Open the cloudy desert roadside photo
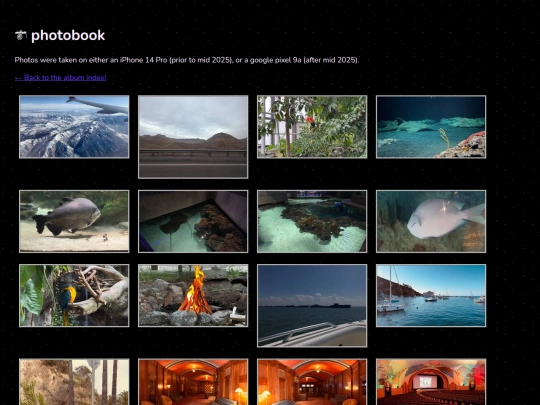The height and width of the screenshot is (405, 540). pos(193,137)
